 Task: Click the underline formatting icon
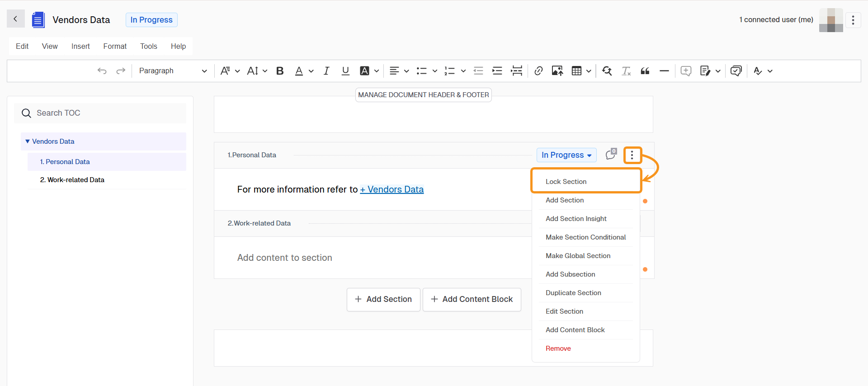[x=345, y=71]
